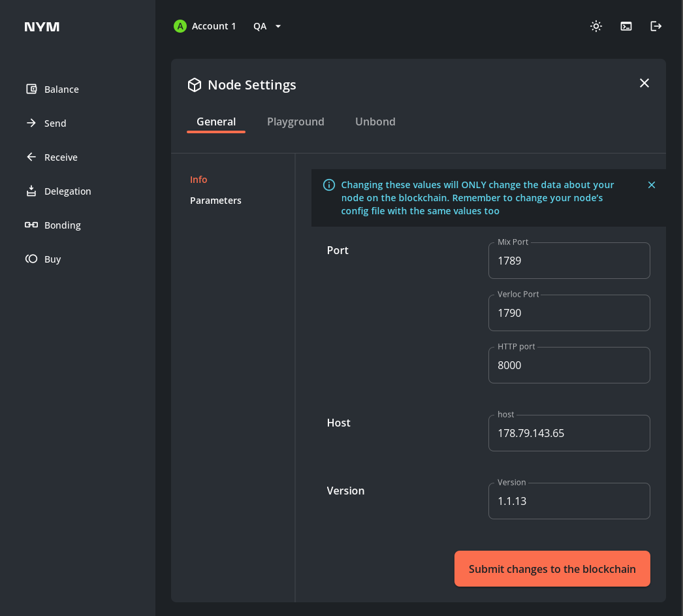The width and height of the screenshot is (683, 616).
Task: Toggle the light/dark theme sun icon
Action: pyautogui.click(x=596, y=26)
